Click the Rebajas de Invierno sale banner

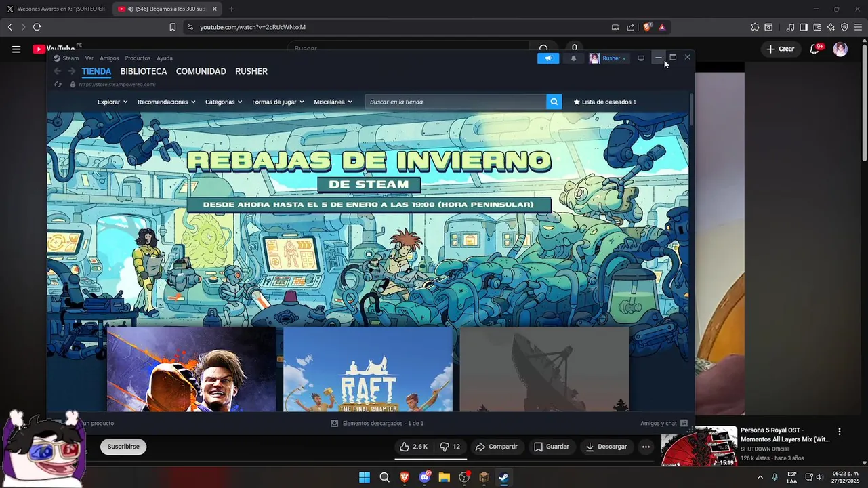pyautogui.click(x=368, y=219)
